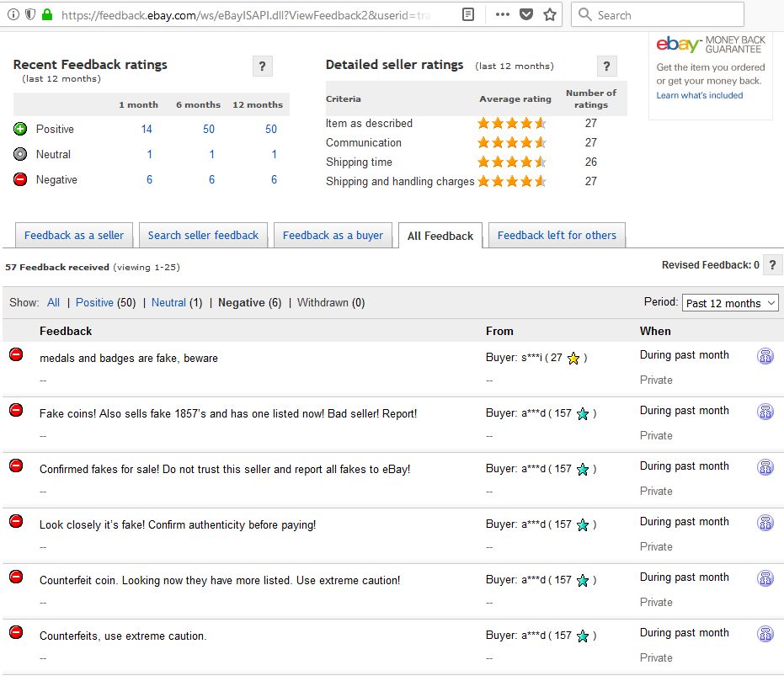The image size is (784, 697).
Task: Open the Search seller feedback tab
Action: (x=203, y=236)
